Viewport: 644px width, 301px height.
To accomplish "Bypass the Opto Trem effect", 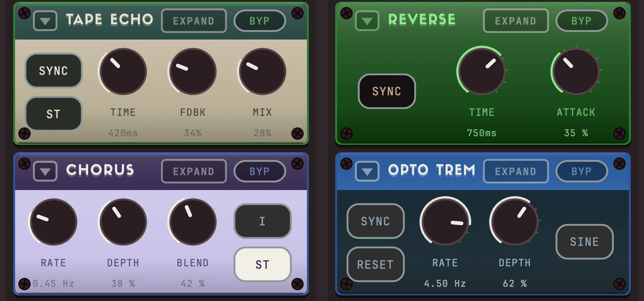I will (582, 171).
